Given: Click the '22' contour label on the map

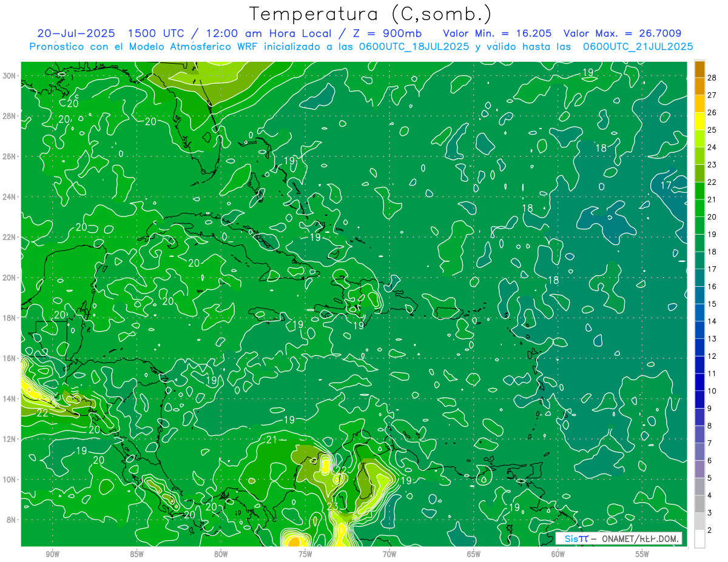Looking at the screenshot, I should [x=42, y=413].
